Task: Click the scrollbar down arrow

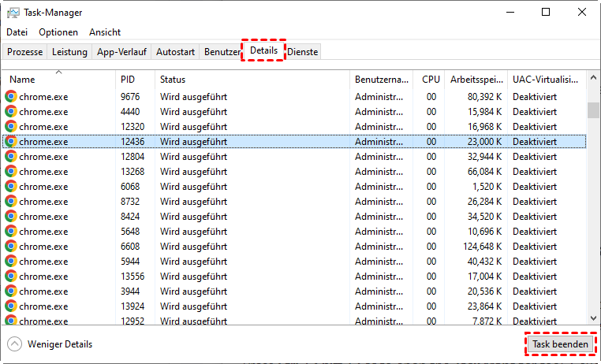Action: [x=593, y=318]
